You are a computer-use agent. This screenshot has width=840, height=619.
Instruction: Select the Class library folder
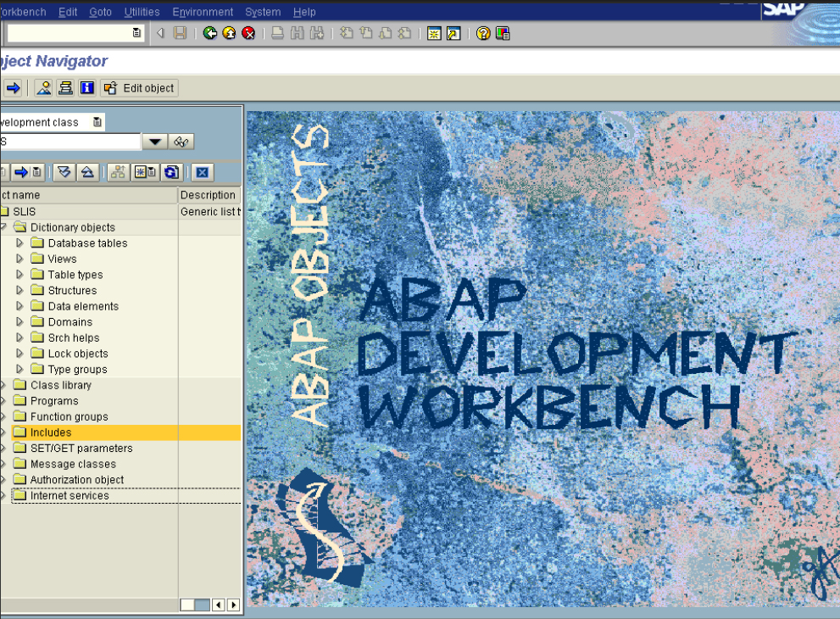[61, 385]
